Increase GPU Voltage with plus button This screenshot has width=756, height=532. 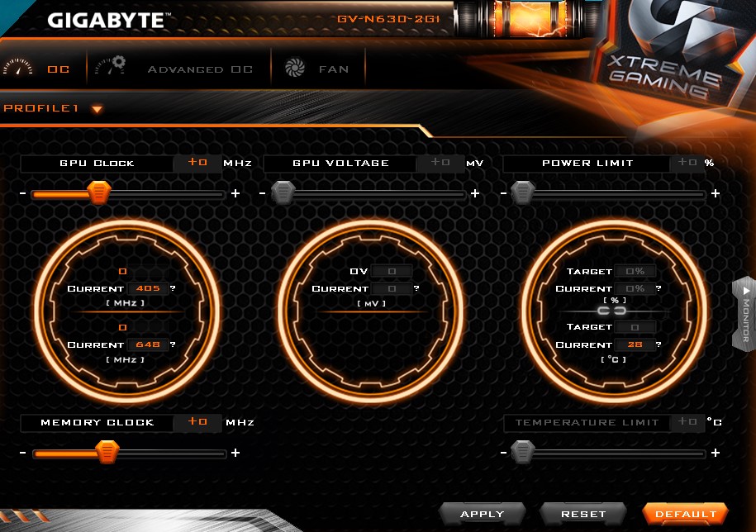coord(475,193)
